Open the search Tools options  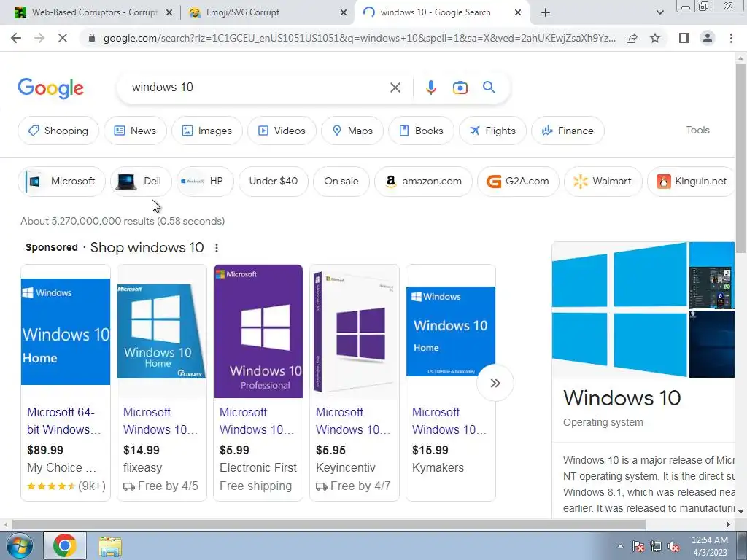pyautogui.click(x=697, y=130)
